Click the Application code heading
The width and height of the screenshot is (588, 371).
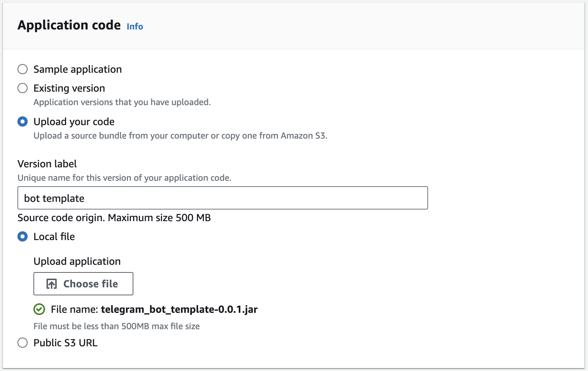pyautogui.click(x=69, y=25)
